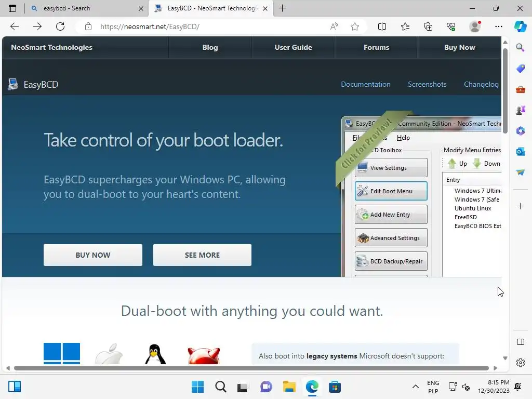The image size is (532, 399).
Task: Open tab actions menu icon
Action: pos(12,8)
